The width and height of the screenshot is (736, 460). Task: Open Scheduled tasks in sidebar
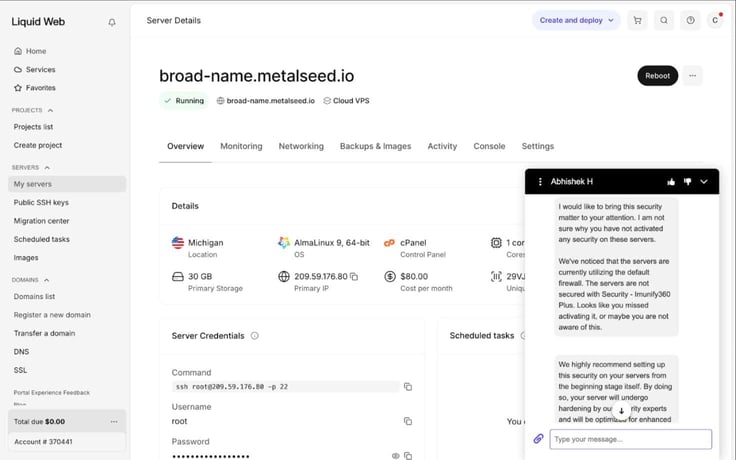click(41, 239)
